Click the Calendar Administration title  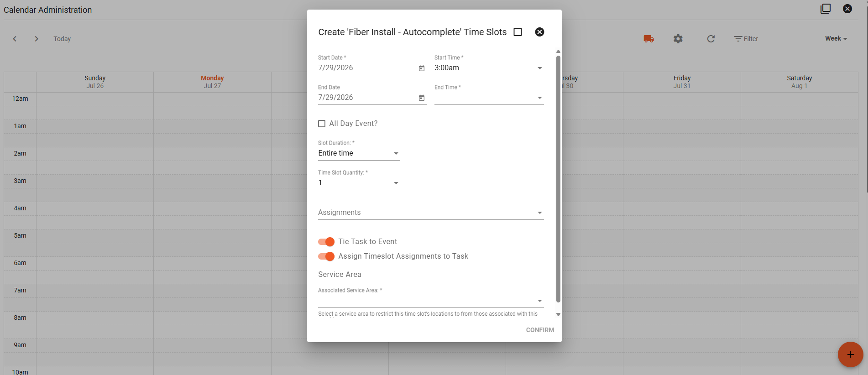[x=48, y=10]
